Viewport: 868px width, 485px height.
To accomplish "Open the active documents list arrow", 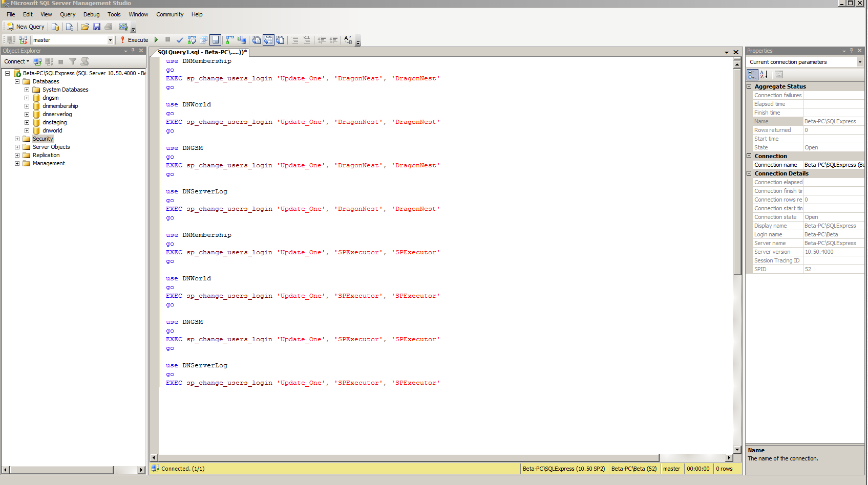I will coord(727,52).
